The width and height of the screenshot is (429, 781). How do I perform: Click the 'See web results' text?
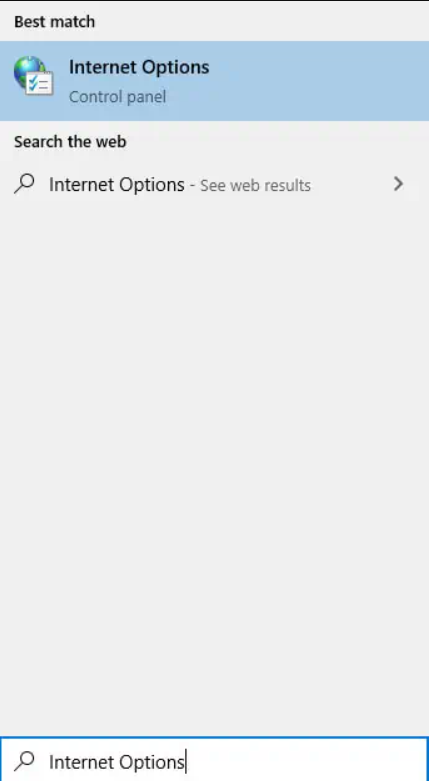click(x=255, y=185)
